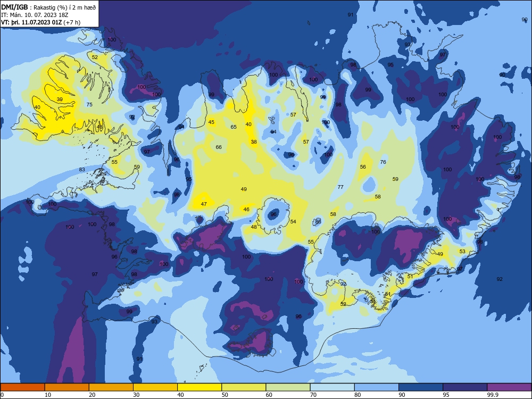
Task: Click the 0–10 dark orange legend swatch
Action: click(x=22, y=387)
